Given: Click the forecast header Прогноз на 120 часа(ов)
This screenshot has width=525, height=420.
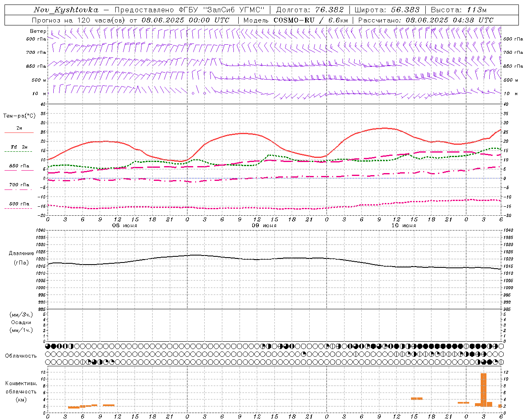Looking at the screenshot, I should pos(79,20).
